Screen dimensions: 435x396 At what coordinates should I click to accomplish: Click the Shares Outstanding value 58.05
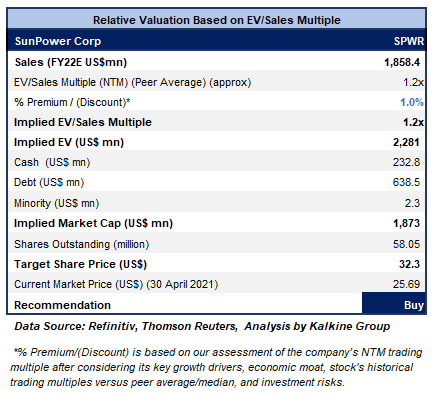tap(406, 244)
